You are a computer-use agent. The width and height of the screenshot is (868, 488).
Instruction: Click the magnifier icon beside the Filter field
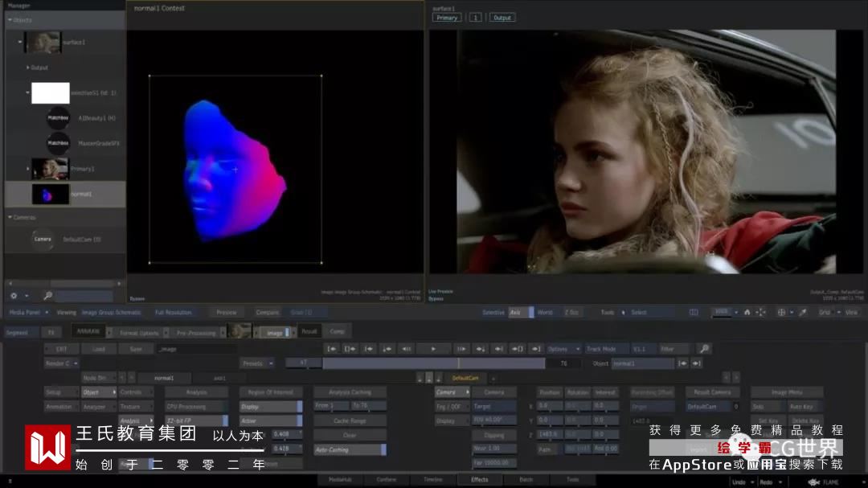tap(704, 349)
